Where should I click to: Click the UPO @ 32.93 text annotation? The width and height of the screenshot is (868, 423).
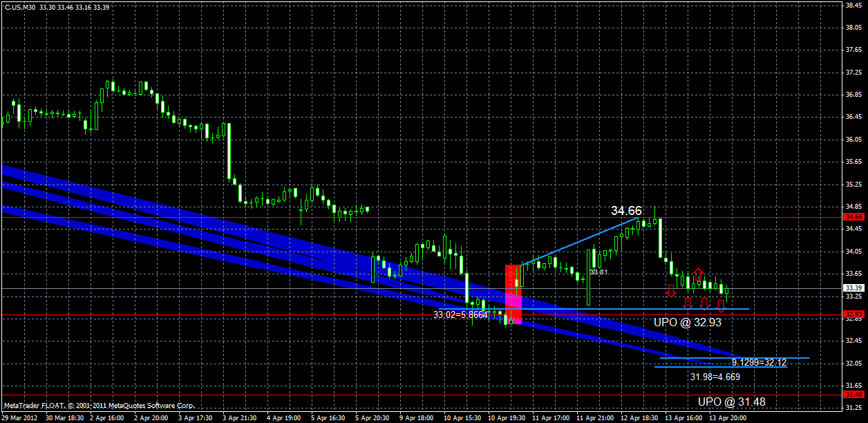[689, 321]
